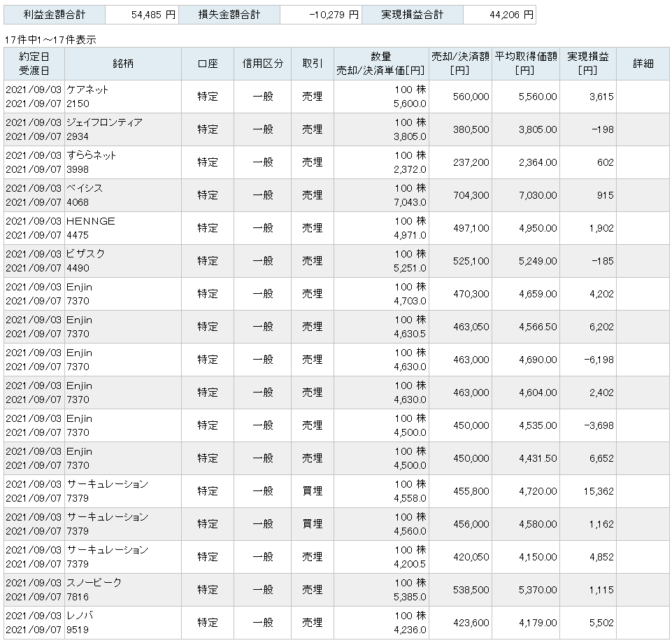Image resolution: width=672 pixels, height=643 pixels.
Task: Click スノーピーク realized profit 1,115
Action: point(601,591)
